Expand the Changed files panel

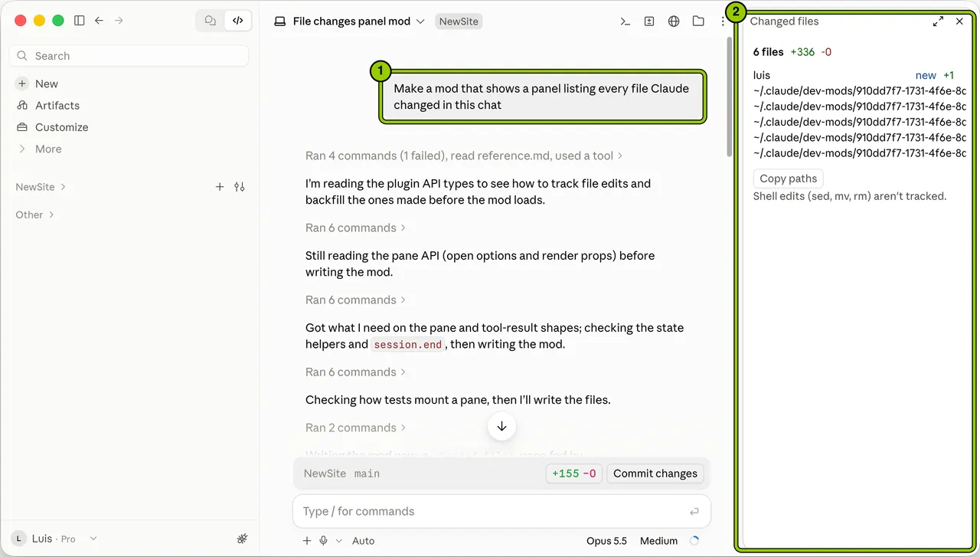[938, 21]
